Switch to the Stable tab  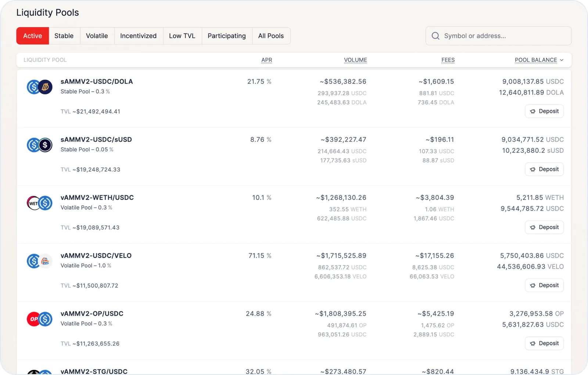(x=64, y=36)
